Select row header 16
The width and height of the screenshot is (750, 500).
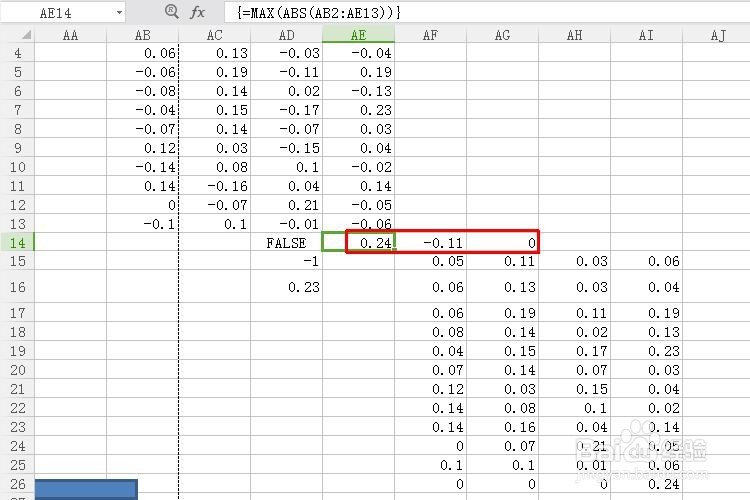click(x=18, y=287)
